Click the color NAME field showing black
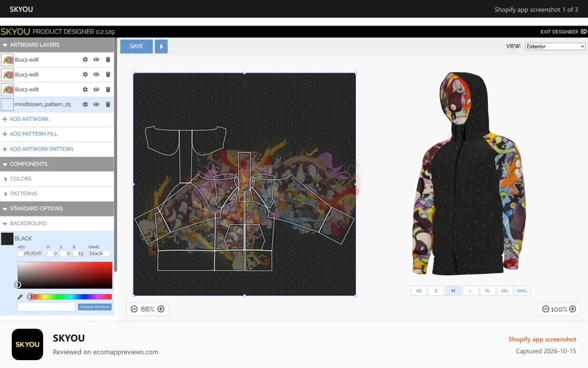Viewport: 588px width, 368px height. 98,254
